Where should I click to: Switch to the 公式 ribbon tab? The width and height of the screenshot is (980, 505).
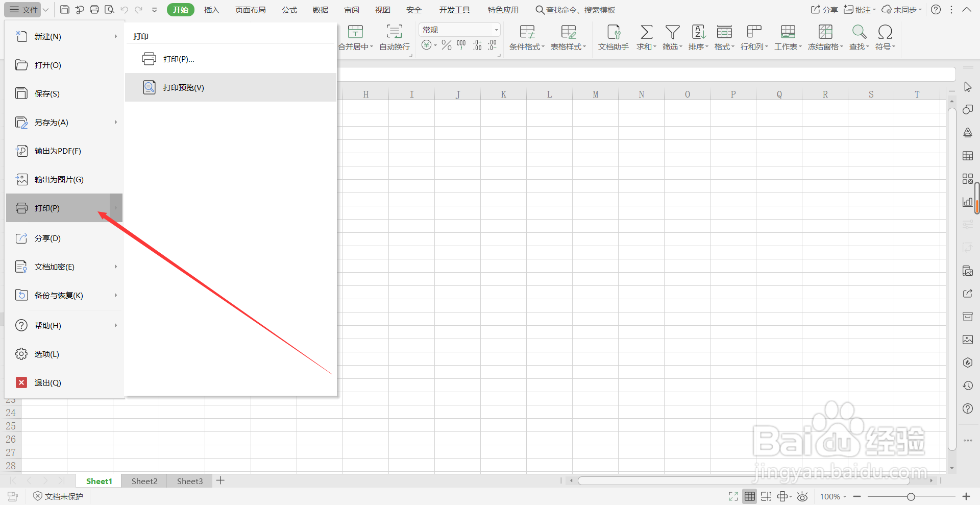(x=289, y=10)
